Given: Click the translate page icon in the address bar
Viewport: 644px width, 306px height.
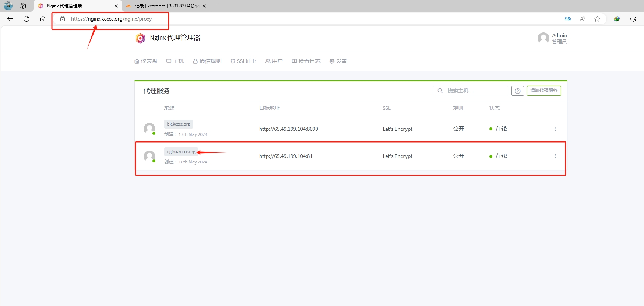Looking at the screenshot, I should click(568, 19).
